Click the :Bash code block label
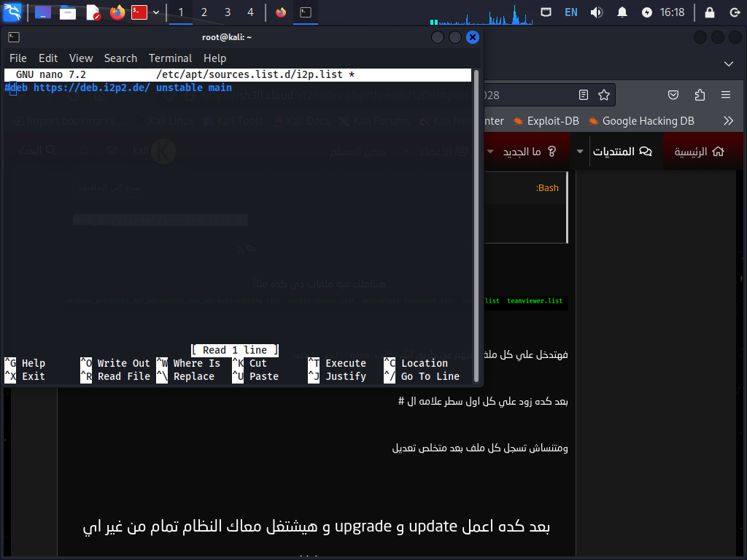The image size is (747, 560). click(x=547, y=188)
